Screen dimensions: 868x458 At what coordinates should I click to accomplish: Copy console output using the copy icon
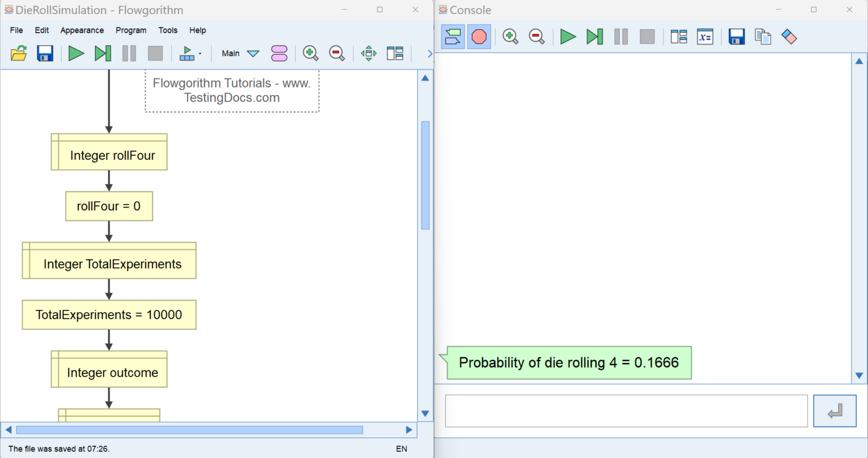pos(762,37)
